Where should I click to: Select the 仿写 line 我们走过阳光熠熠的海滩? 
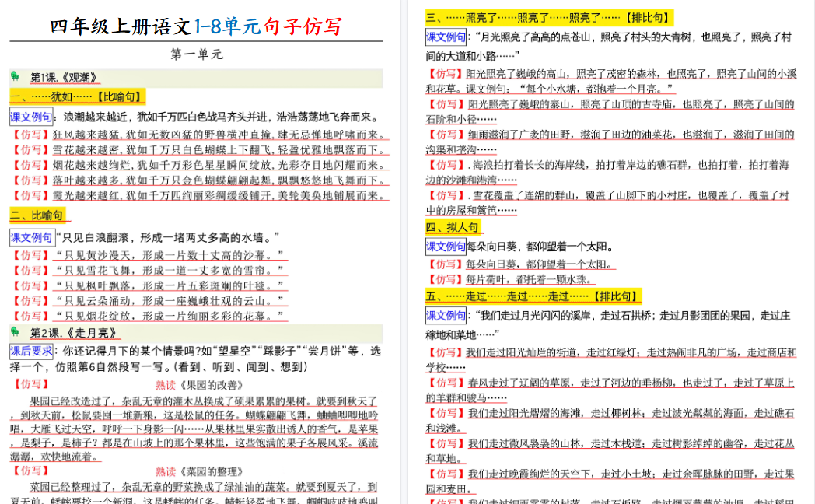[610, 420]
